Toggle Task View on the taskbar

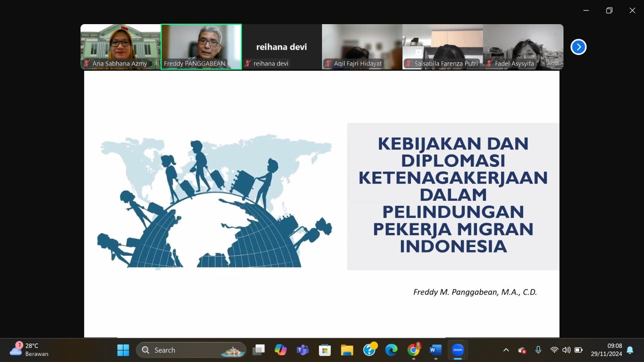pyautogui.click(x=258, y=350)
